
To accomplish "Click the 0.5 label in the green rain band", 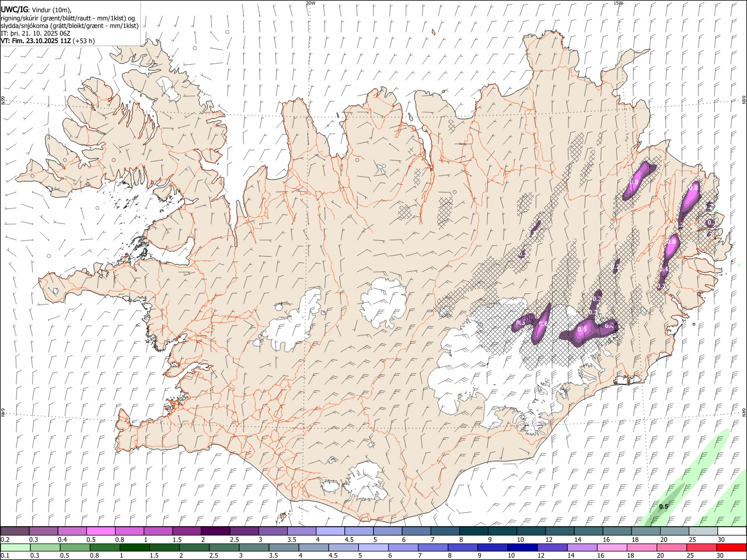I will [664, 506].
